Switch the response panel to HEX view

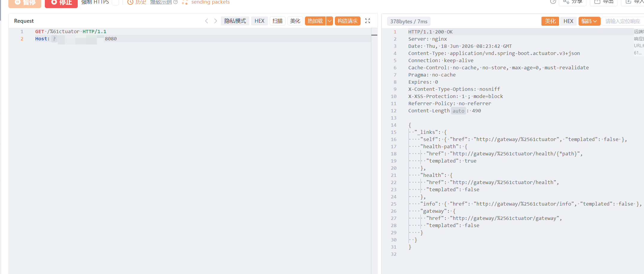[x=568, y=21]
